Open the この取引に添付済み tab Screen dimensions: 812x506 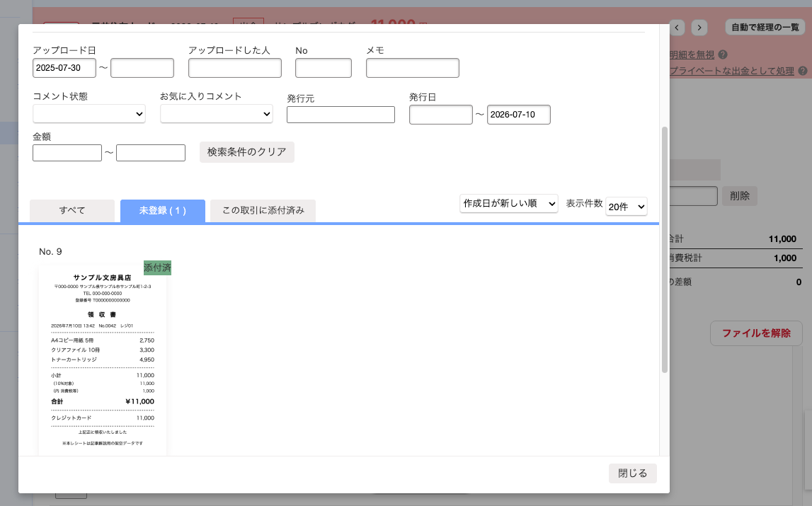pyautogui.click(x=263, y=211)
